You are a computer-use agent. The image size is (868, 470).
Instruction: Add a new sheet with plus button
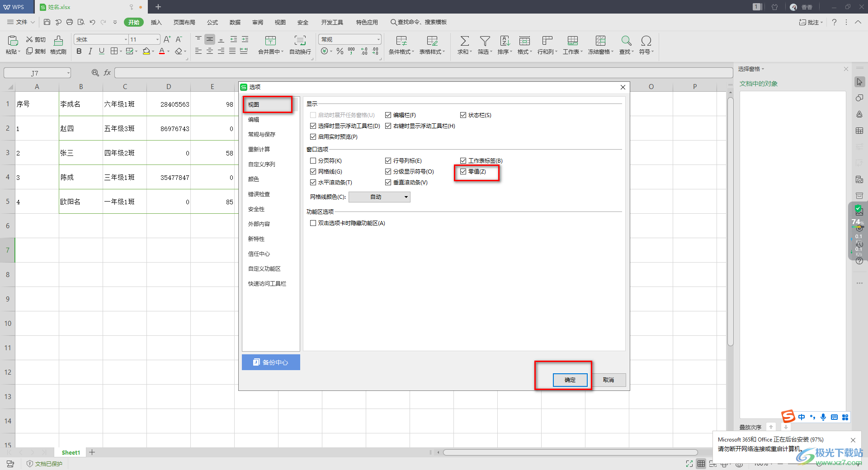pyautogui.click(x=92, y=452)
